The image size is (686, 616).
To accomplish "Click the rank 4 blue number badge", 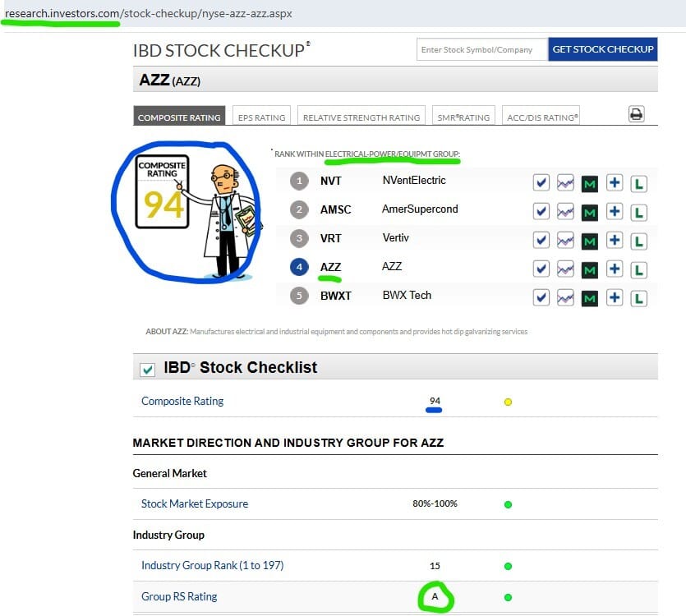I will (x=299, y=267).
